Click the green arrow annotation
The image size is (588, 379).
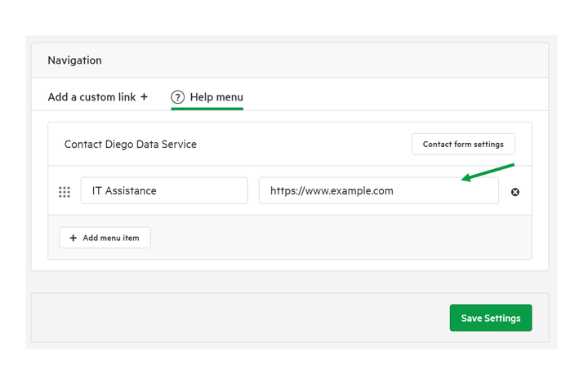point(488,172)
